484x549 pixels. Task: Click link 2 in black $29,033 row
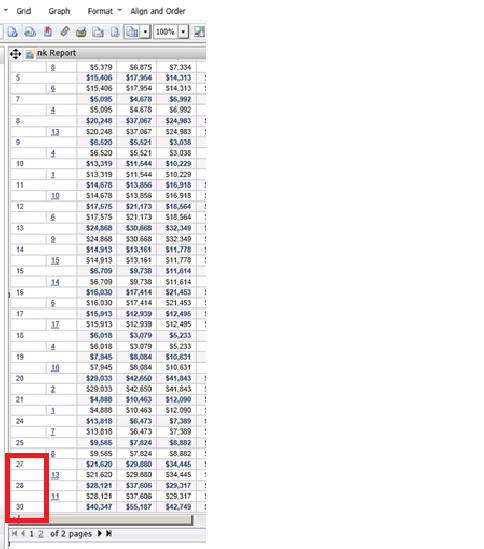(x=53, y=389)
